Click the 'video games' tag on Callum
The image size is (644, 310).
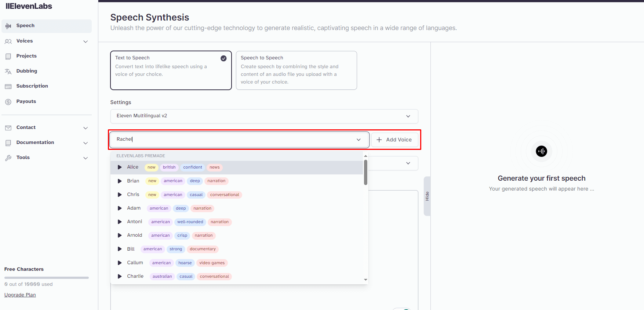pyautogui.click(x=212, y=263)
